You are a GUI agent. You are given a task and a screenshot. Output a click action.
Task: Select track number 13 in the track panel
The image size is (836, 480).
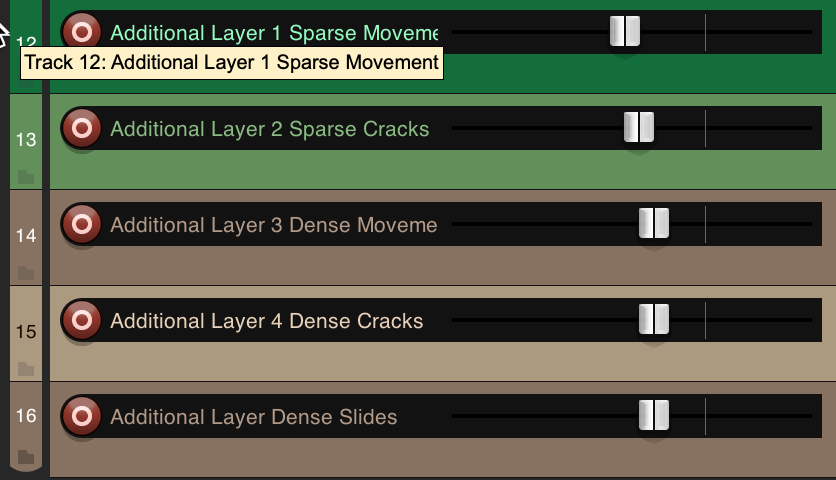click(26, 140)
